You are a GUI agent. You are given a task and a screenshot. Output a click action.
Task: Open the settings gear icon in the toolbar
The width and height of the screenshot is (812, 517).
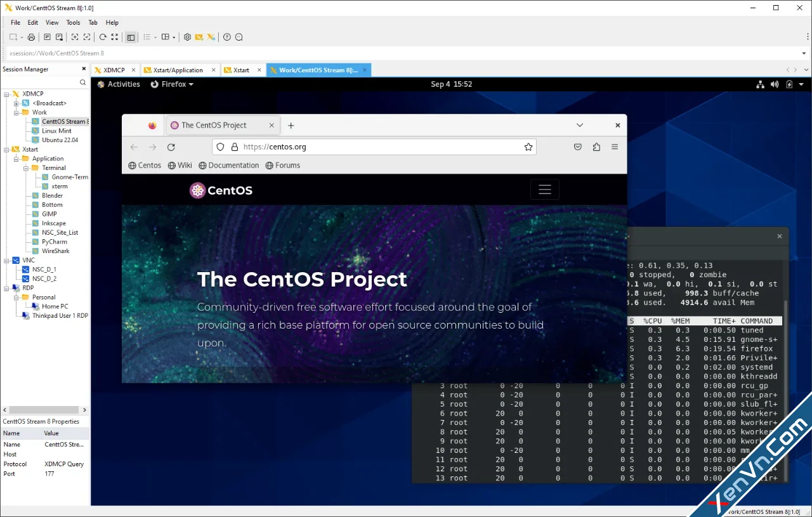coord(187,37)
